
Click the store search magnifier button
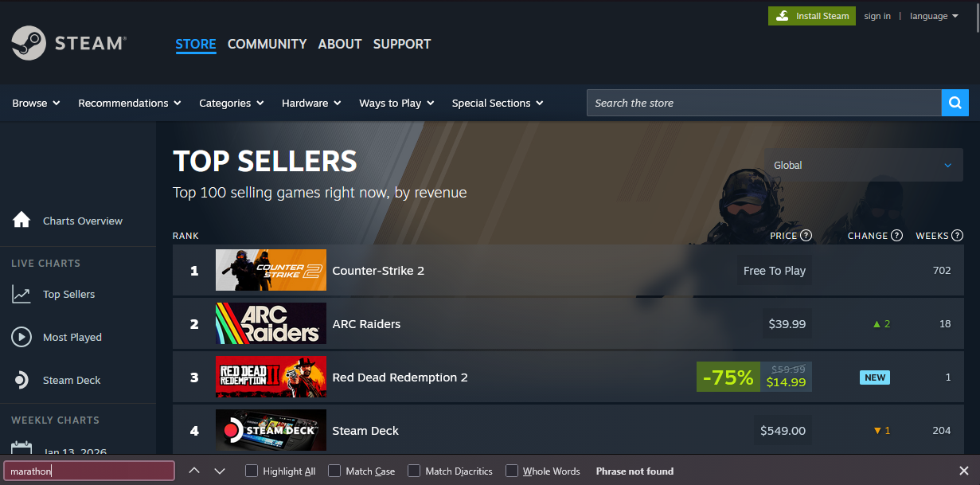(955, 103)
